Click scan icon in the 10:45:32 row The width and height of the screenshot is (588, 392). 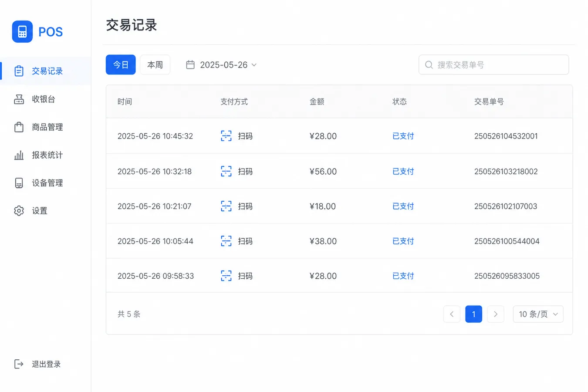(x=226, y=136)
